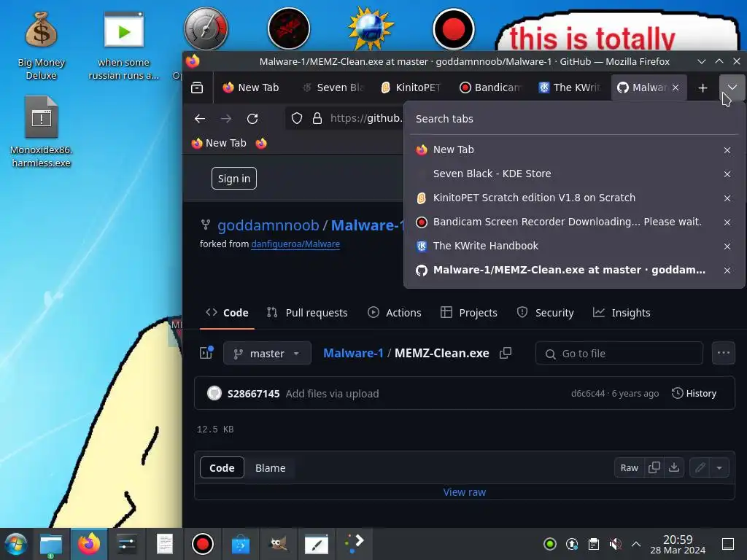This screenshot has height=560, width=747.
Task: Open tracking protection shield icon
Action: [x=297, y=119]
